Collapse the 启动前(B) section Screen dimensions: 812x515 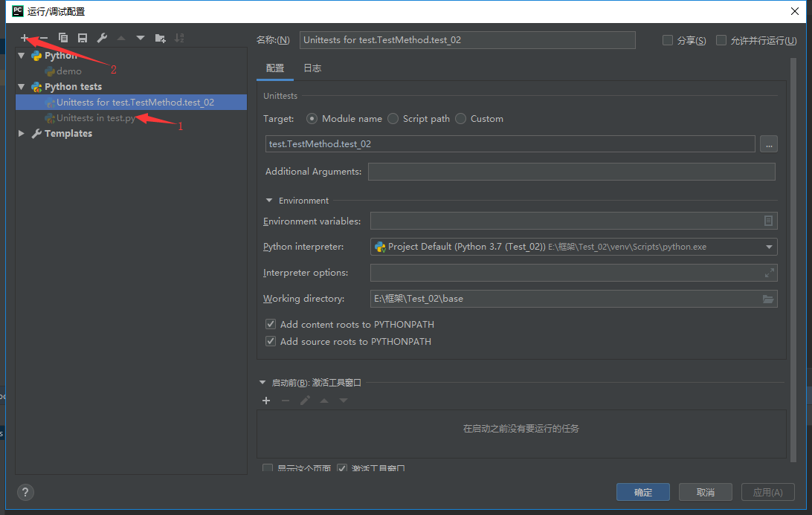click(262, 383)
